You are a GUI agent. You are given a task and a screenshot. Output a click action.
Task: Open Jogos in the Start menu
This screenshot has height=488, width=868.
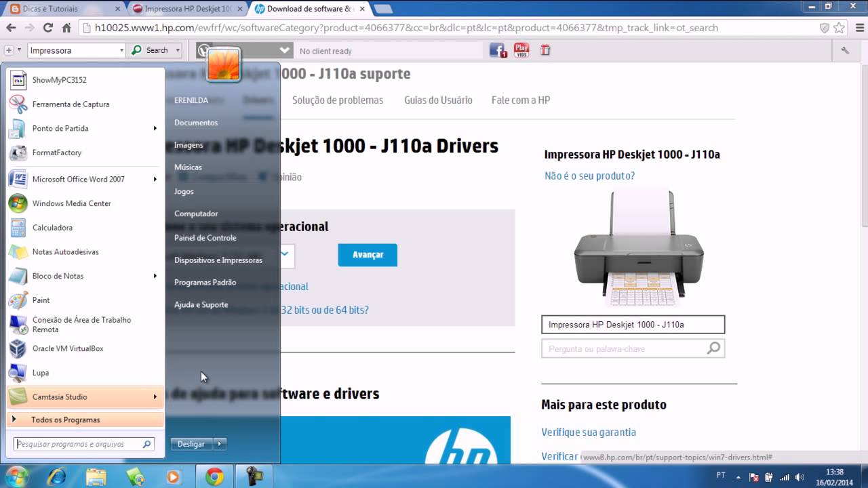[x=184, y=191]
